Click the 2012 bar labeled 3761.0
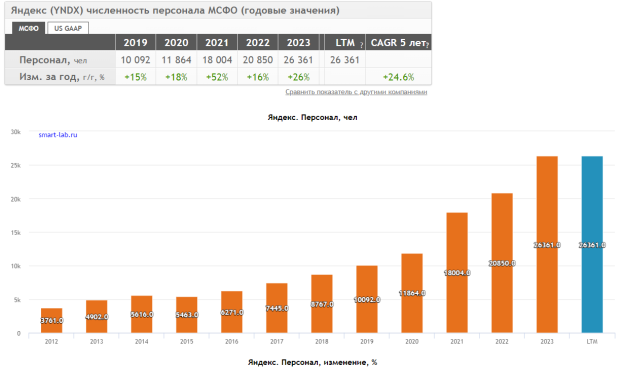Viewport: 624px width, 373px height. tap(51, 320)
